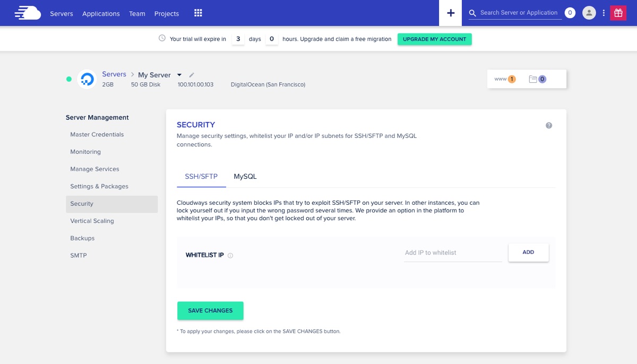Click the Upgrade My Account button
The height and width of the screenshot is (364, 637).
(x=434, y=39)
